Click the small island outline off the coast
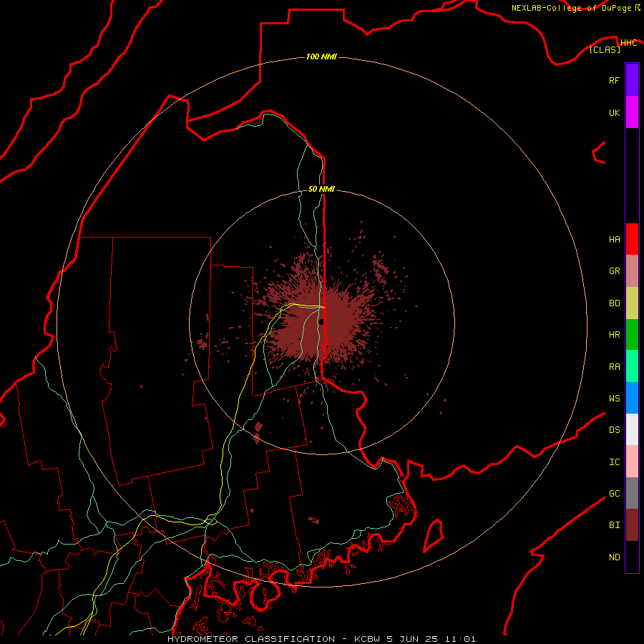 click(433, 535)
